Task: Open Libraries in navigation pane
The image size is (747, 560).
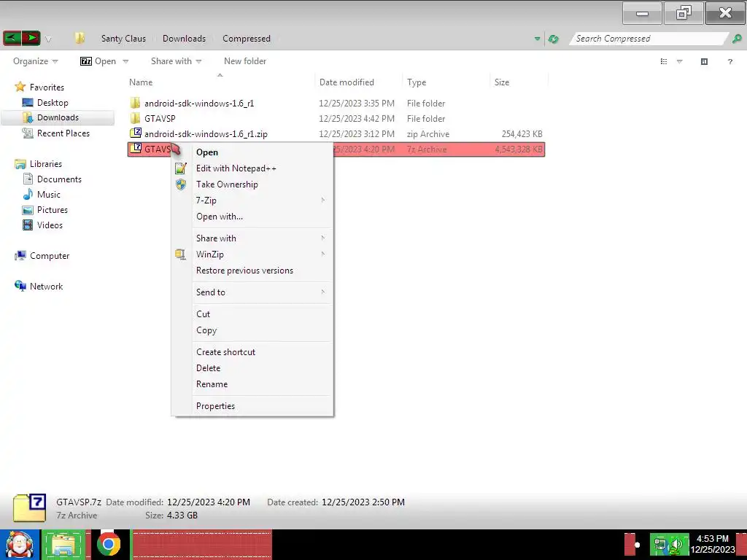Action: tap(46, 164)
